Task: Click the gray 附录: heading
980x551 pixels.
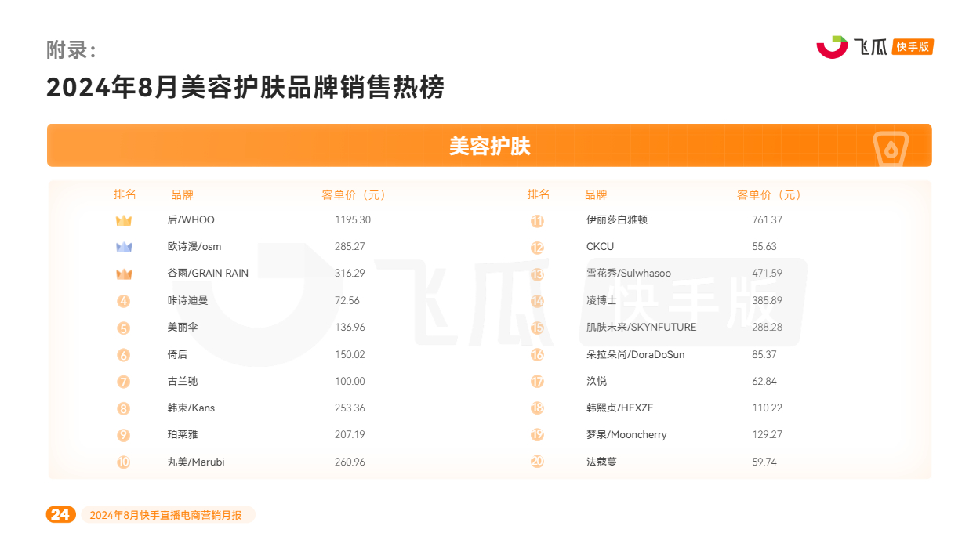Action: point(71,50)
